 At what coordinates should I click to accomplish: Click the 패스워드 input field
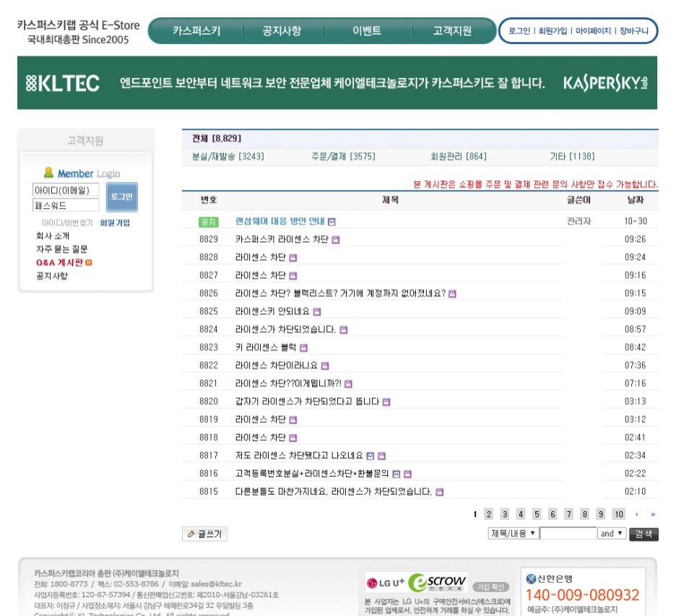[66, 205]
